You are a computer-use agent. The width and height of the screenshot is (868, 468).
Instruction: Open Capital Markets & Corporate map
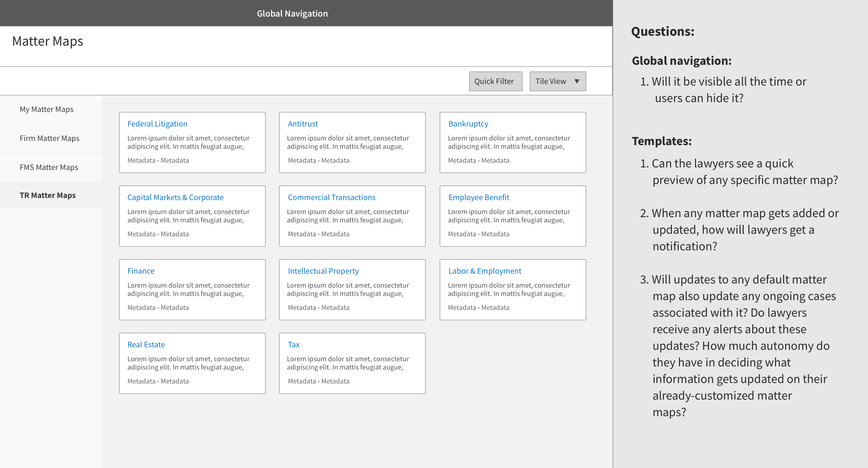click(x=175, y=197)
